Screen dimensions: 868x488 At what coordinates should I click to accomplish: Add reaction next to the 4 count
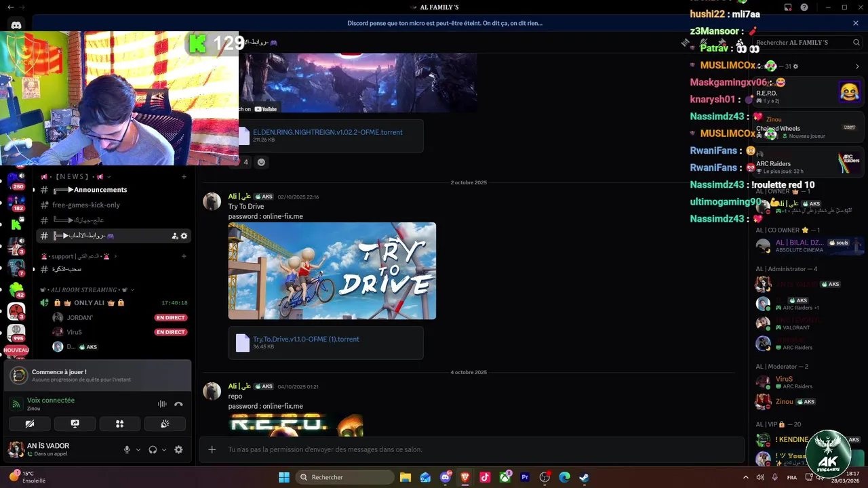pyautogui.click(x=261, y=162)
